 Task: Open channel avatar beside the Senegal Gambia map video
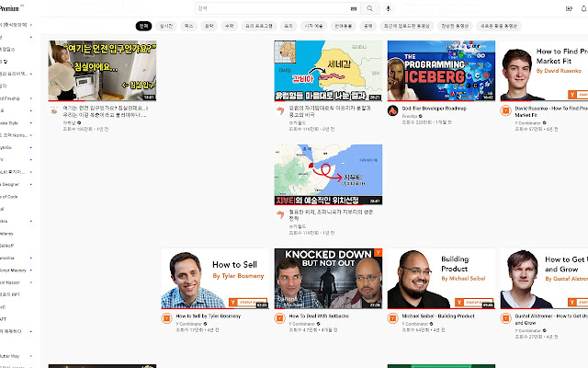click(279, 110)
